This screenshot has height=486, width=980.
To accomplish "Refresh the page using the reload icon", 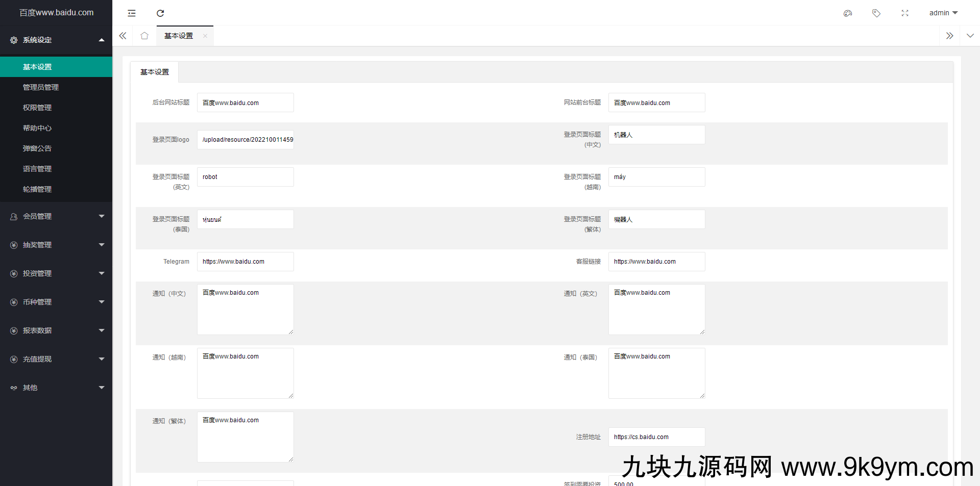I will pos(160,13).
